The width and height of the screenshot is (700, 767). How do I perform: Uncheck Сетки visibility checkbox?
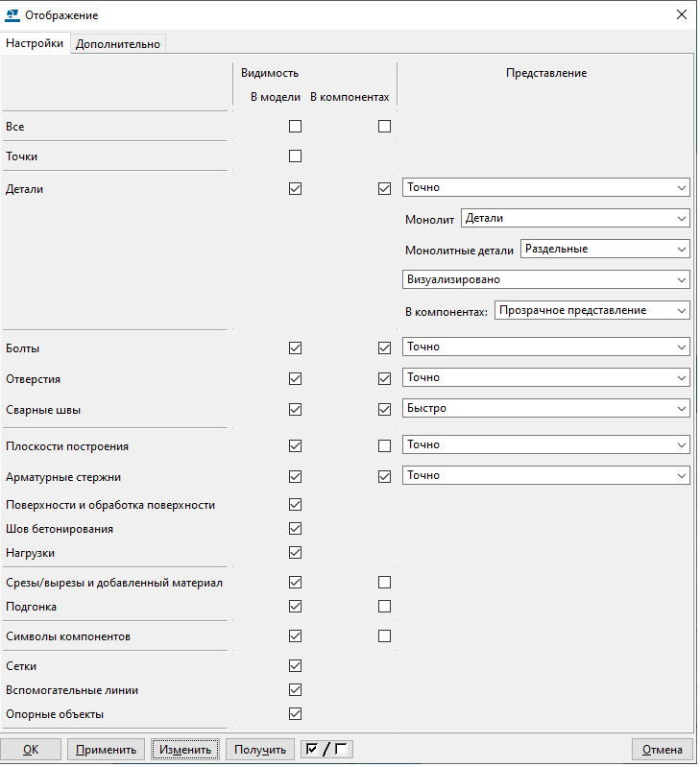click(295, 666)
